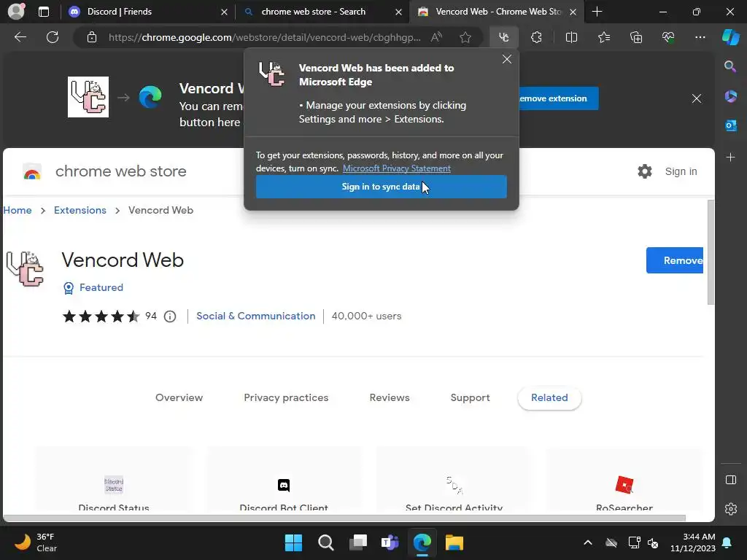Screen dimensions: 747x560
Task: Open the weather widget showing 36°F
Action: pos(36,542)
